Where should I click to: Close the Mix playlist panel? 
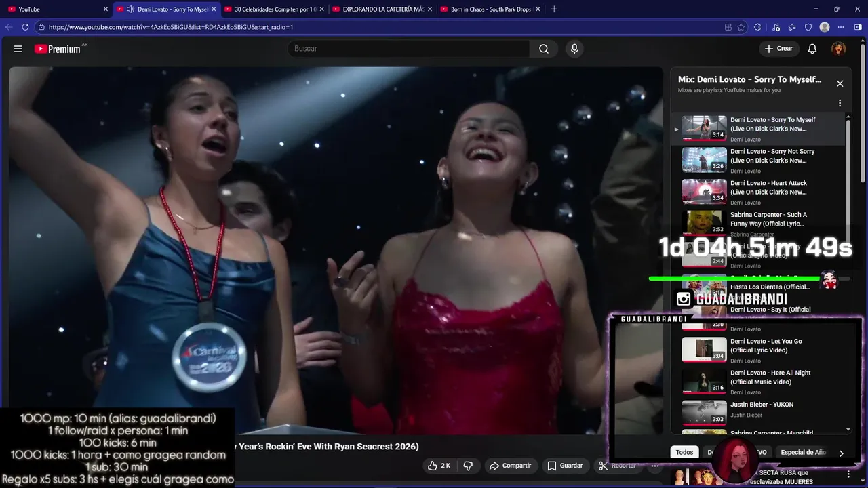840,83
